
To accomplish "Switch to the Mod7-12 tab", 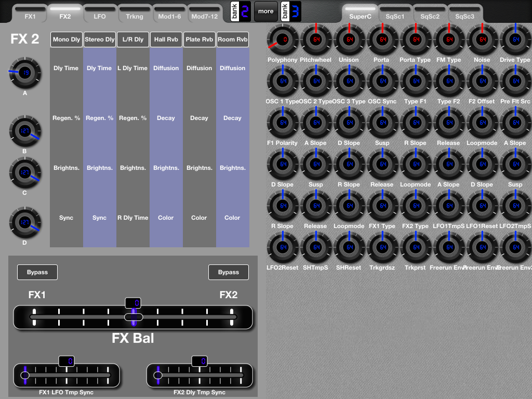I will point(204,14).
